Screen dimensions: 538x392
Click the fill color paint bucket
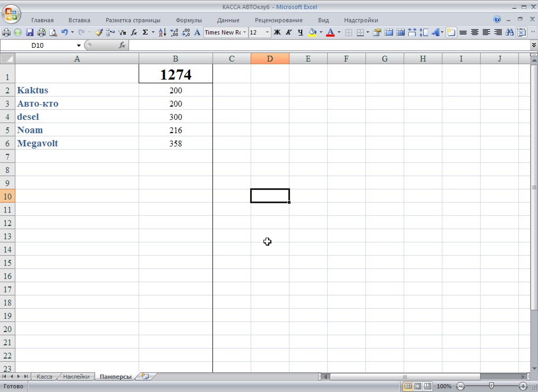pyautogui.click(x=312, y=32)
